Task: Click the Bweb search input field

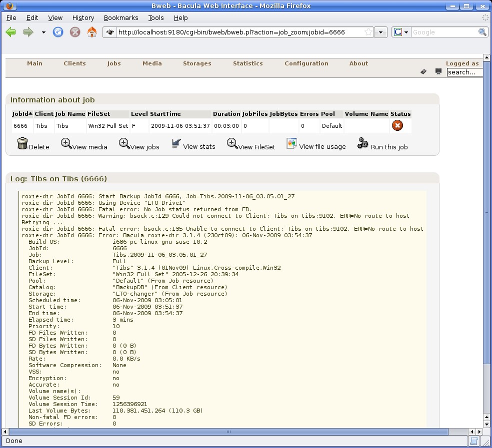Action: coord(464,72)
